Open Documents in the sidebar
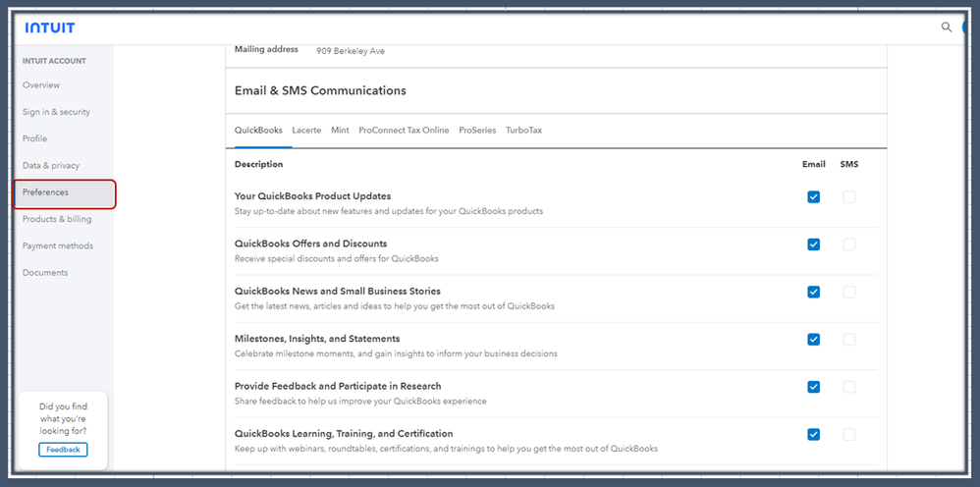980x487 pixels. [45, 273]
